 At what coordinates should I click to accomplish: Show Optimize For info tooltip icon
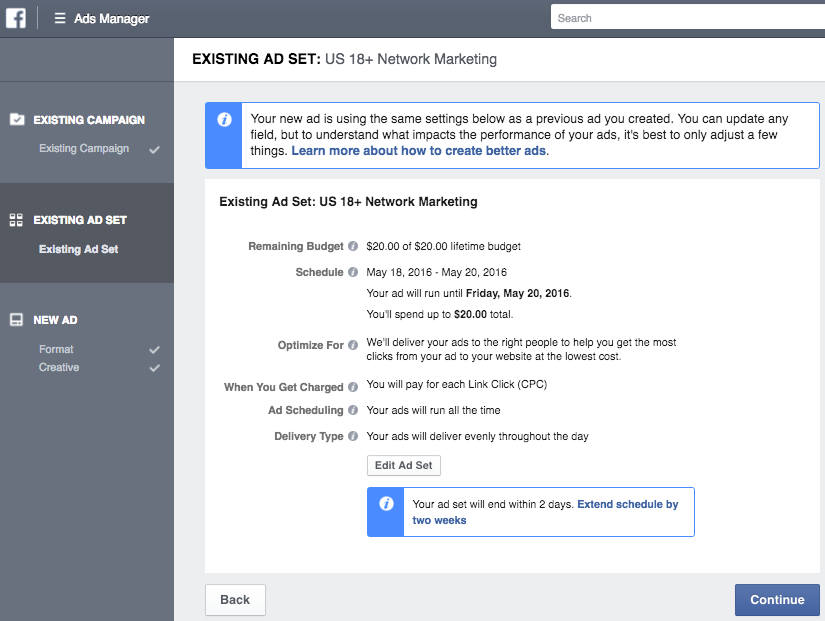tap(353, 345)
